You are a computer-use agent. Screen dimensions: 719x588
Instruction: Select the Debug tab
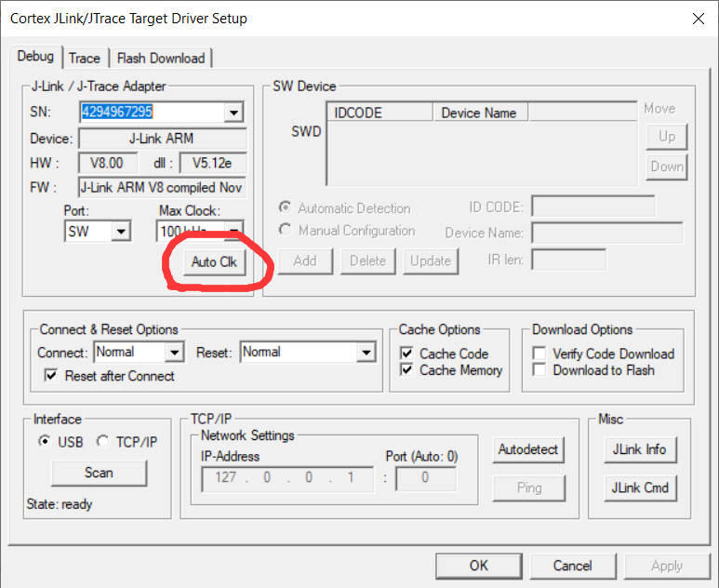point(35,57)
